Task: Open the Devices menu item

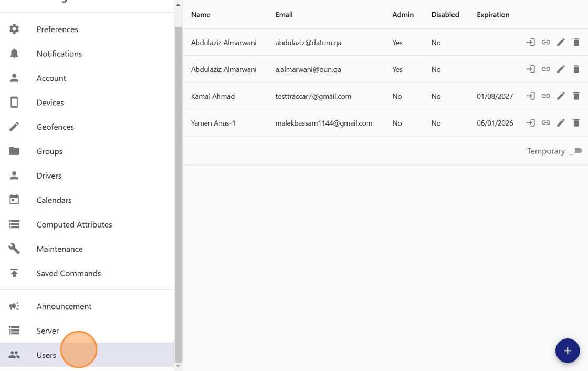Action: pyautogui.click(x=50, y=102)
